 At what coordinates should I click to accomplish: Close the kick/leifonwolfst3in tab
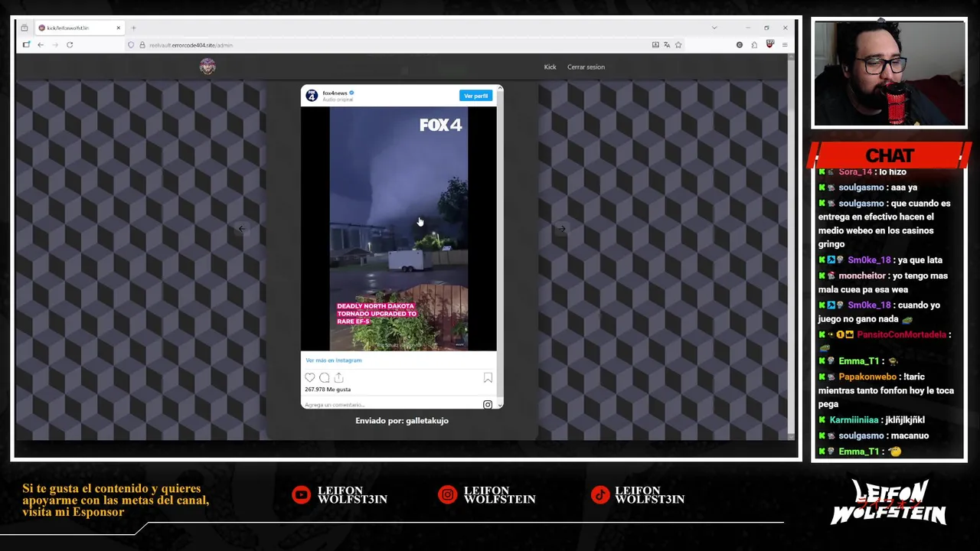(x=118, y=28)
